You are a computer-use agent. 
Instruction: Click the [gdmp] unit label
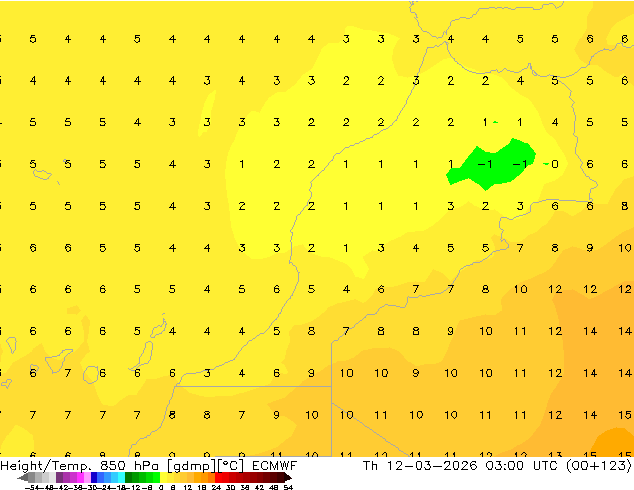pyautogui.click(x=192, y=466)
